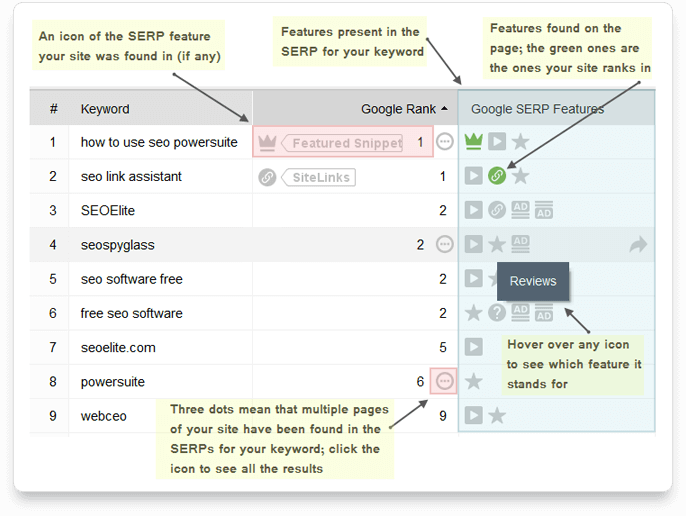Open the three-dots icon for seospyglass

[444, 244]
